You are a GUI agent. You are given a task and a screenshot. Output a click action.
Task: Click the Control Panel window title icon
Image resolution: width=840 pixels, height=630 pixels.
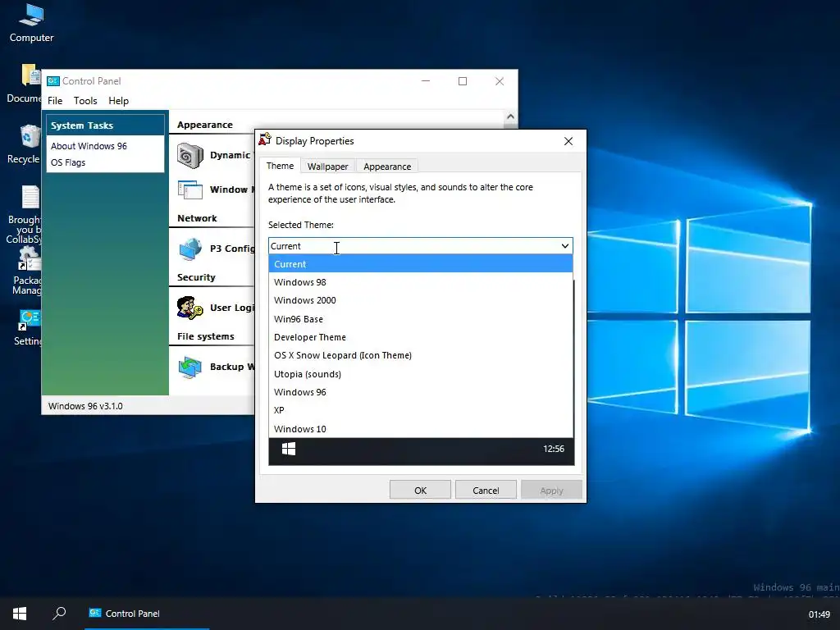pyautogui.click(x=53, y=81)
